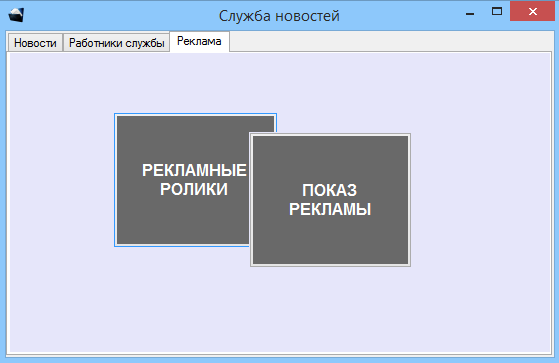This screenshot has width=559, height=363.
Task: Click the ПОКАЗ РЕКЛАМЫ button
Action: (x=330, y=200)
